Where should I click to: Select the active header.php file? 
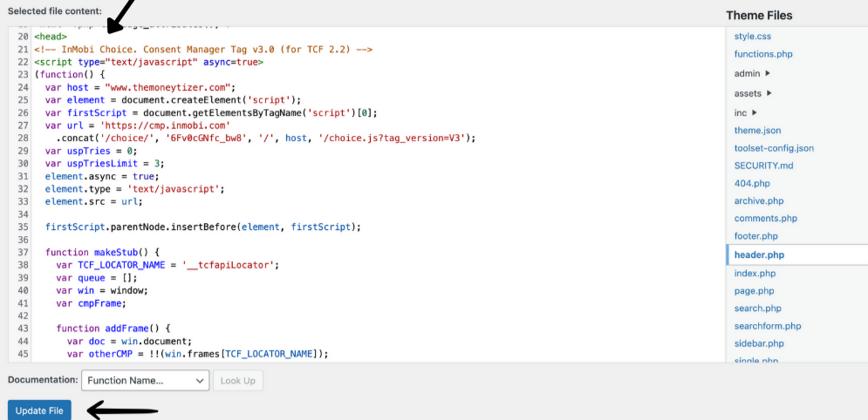[759, 255]
